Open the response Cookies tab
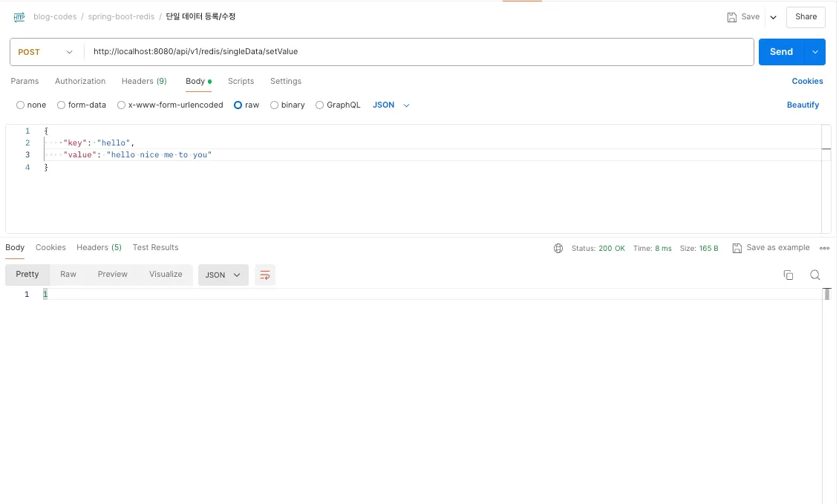The height and width of the screenshot is (504, 839). point(50,248)
